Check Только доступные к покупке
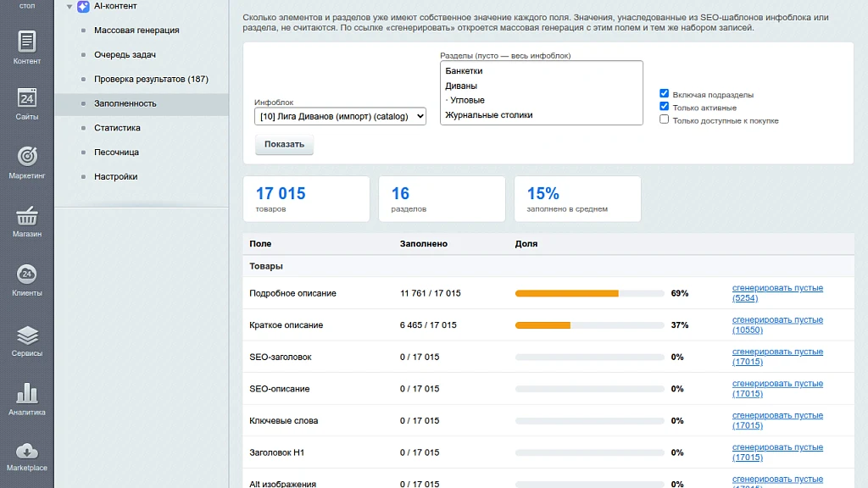Viewport: 868px width, 488px height. [664, 119]
